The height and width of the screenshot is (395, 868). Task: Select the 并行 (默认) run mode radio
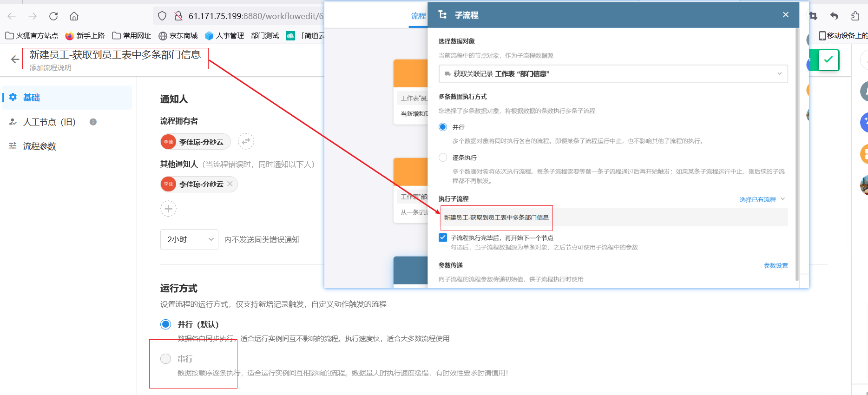[165, 324]
